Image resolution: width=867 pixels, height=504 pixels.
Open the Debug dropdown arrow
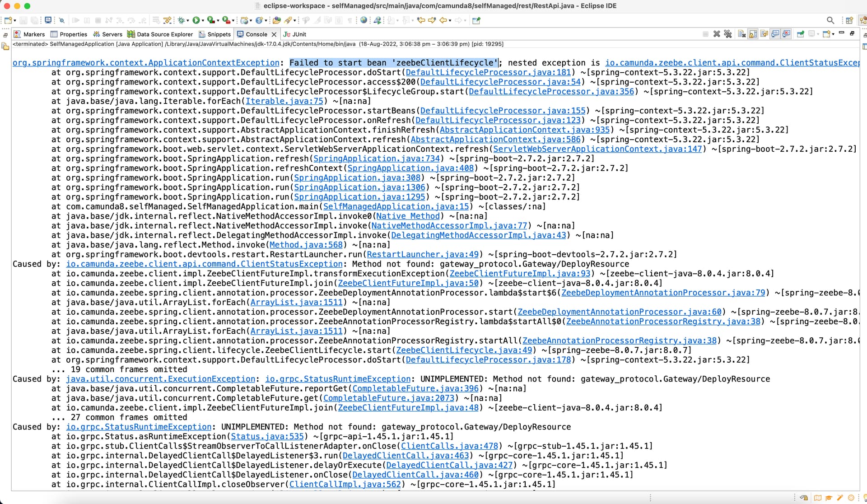(x=188, y=20)
